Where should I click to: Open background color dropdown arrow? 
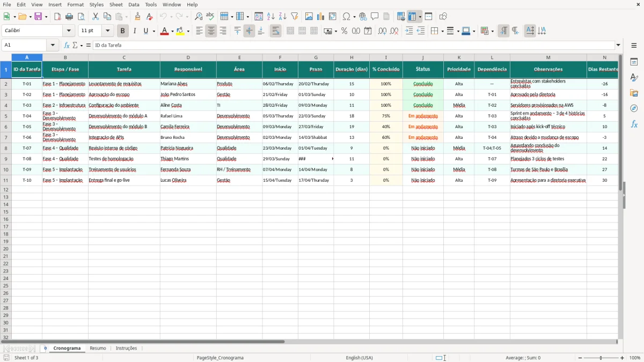tap(188, 31)
